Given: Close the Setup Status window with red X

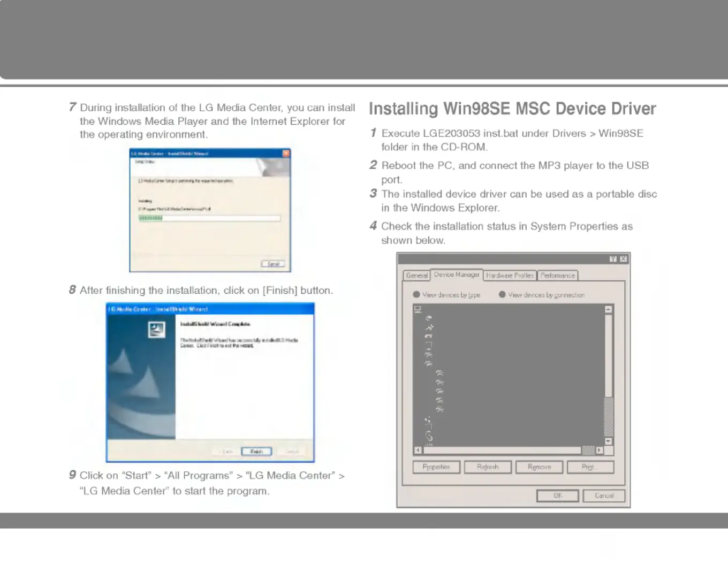Looking at the screenshot, I should [286, 154].
